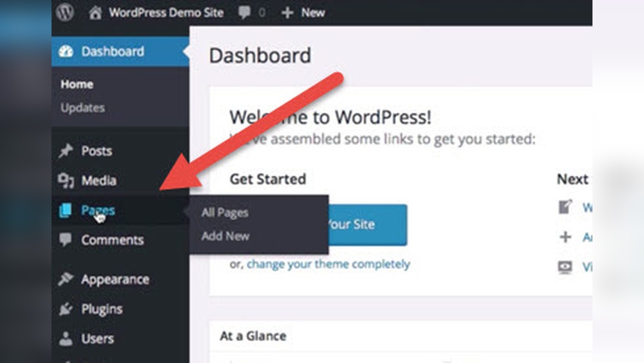Open the Comments menu in the sidebar
This screenshot has height=363, width=644.
(x=113, y=240)
